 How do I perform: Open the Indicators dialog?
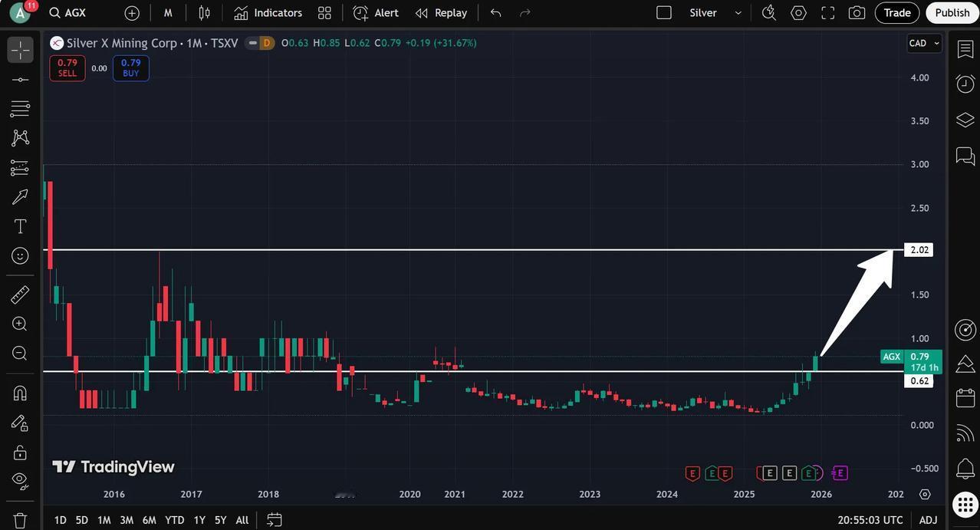[x=268, y=13]
